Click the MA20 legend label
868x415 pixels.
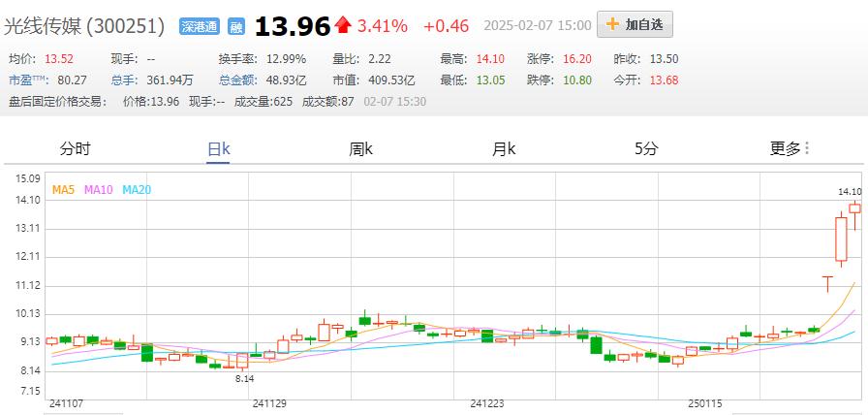click(137, 190)
